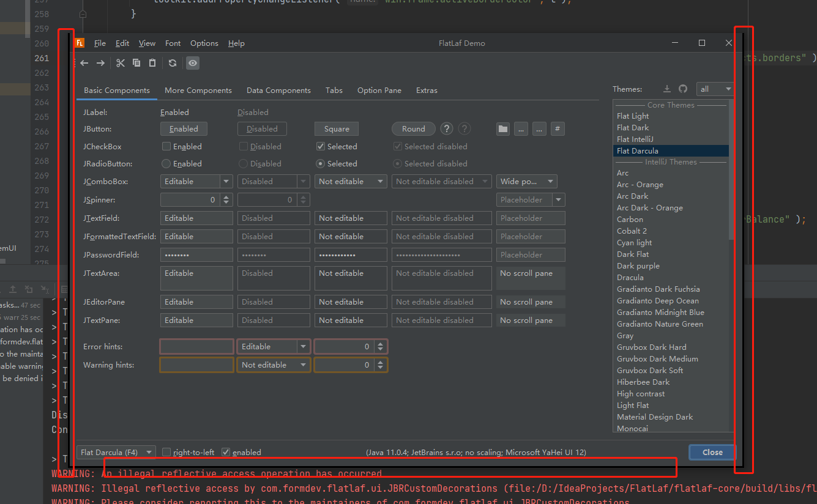Click the hash symbol button
817x504 pixels.
(x=558, y=129)
